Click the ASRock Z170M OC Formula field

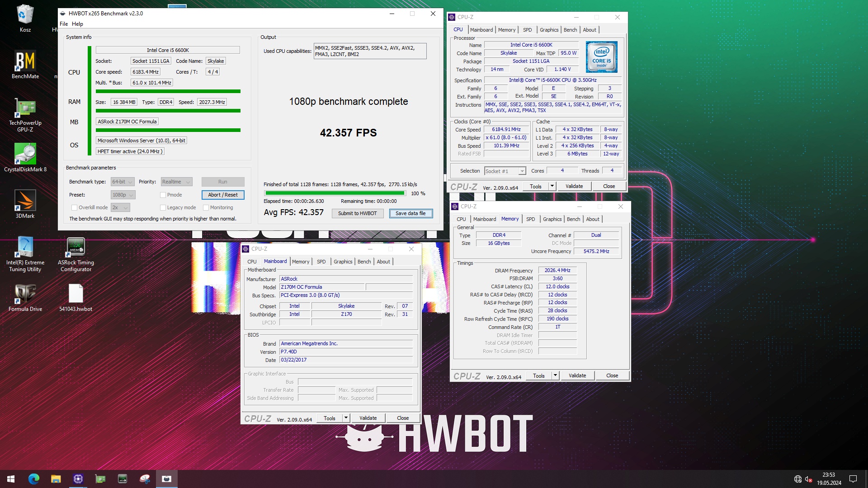[x=127, y=122]
